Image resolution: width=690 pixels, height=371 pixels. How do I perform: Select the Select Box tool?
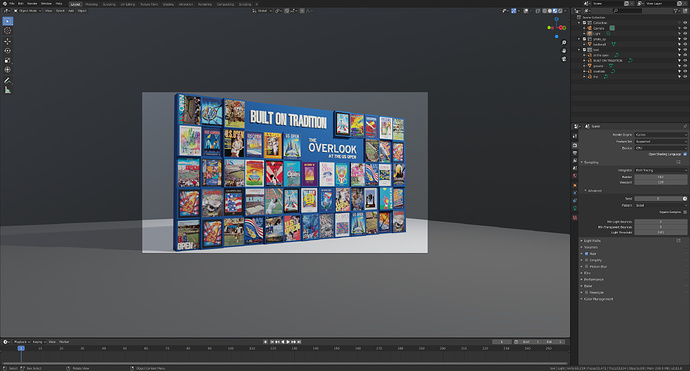(x=7, y=21)
